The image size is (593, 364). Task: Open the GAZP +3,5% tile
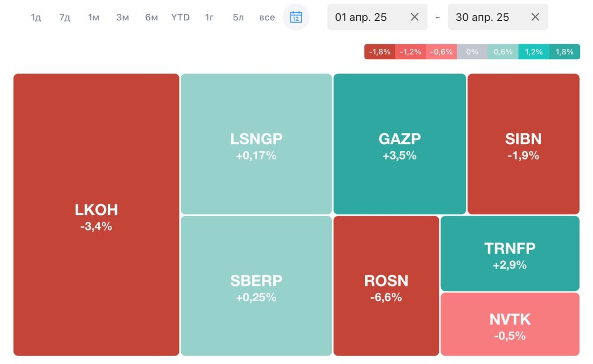(x=400, y=144)
